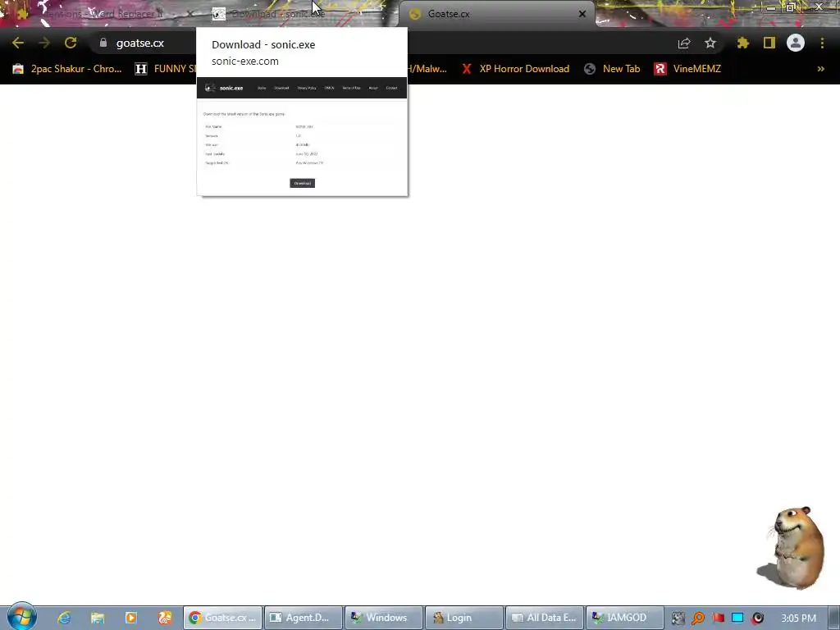Screen dimensions: 840x630
Task: Switch to the Windows taskbar window
Action: point(384,618)
